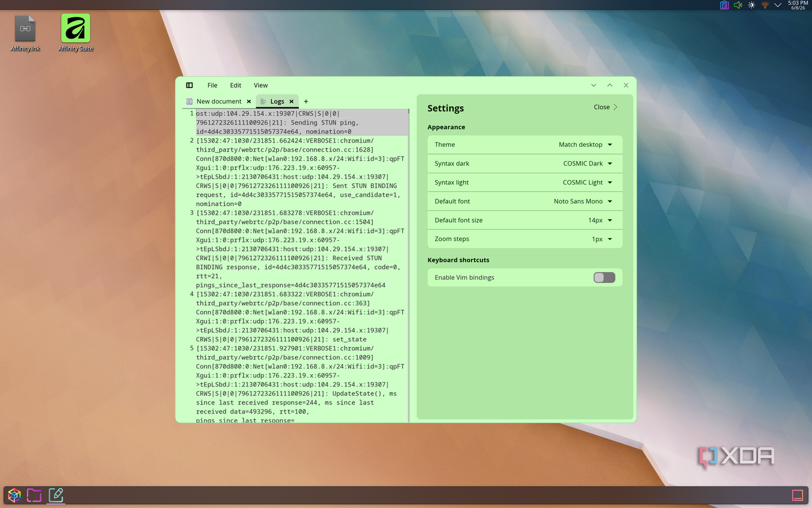Click the text editor dock icon

(56, 495)
